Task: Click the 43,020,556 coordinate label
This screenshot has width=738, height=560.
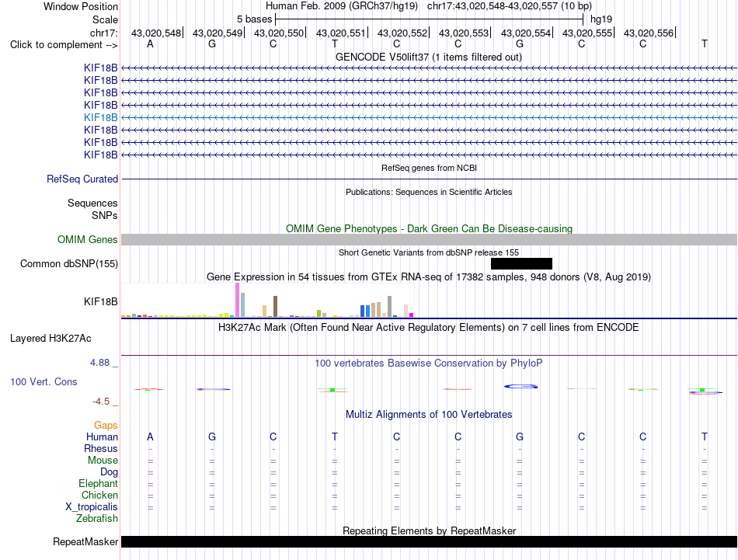Action: 649,33
